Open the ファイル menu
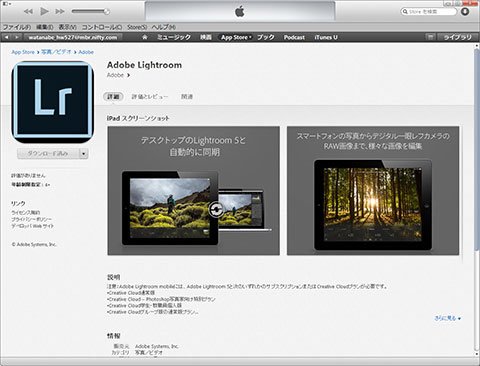Image resolution: width=480 pixels, height=366 pixels. 17,27
